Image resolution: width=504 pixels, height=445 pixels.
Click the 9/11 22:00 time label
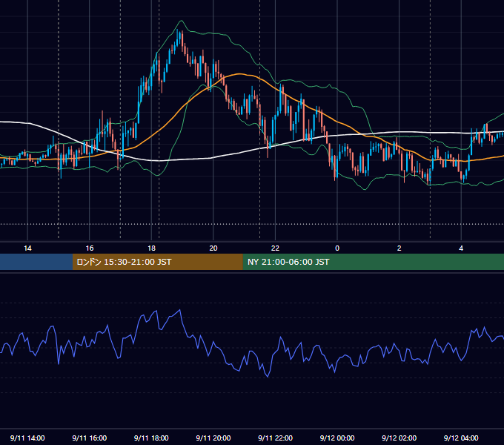(276, 438)
